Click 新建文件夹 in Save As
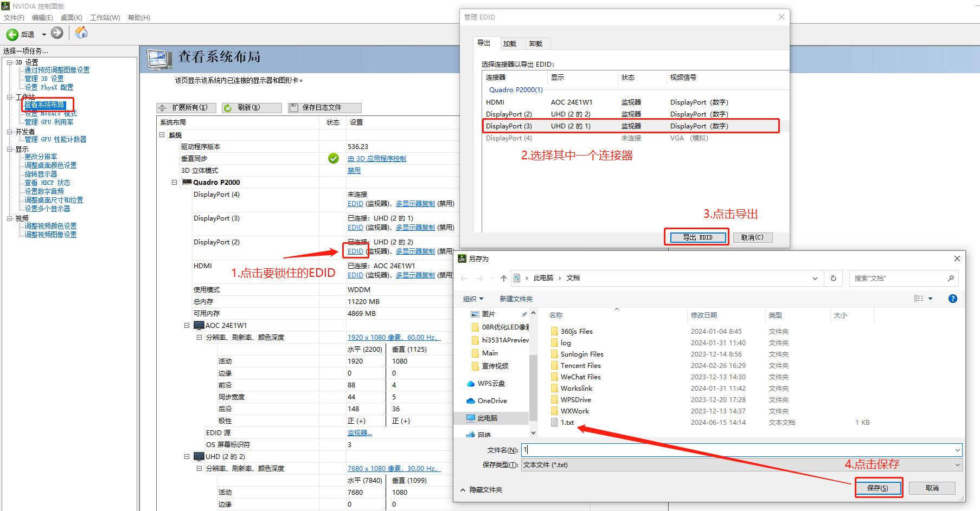Viewport: 980px width, 511px height. coord(516,299)
